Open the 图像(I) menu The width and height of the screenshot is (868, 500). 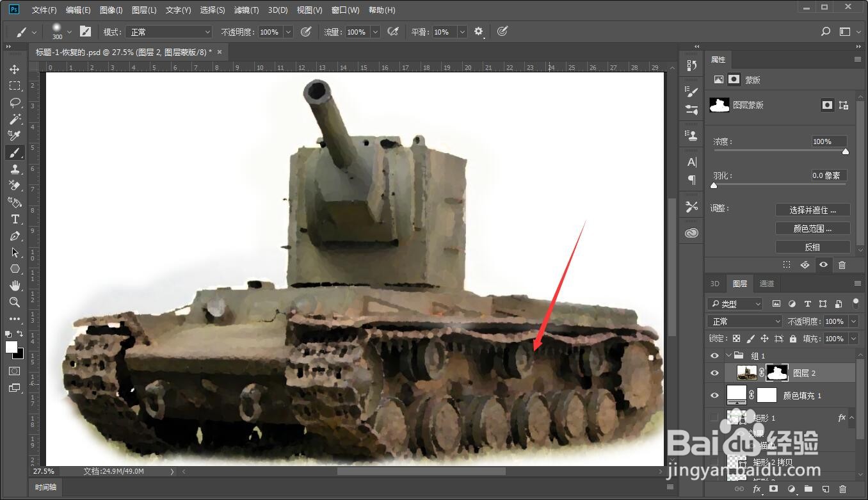pos(111,10)
